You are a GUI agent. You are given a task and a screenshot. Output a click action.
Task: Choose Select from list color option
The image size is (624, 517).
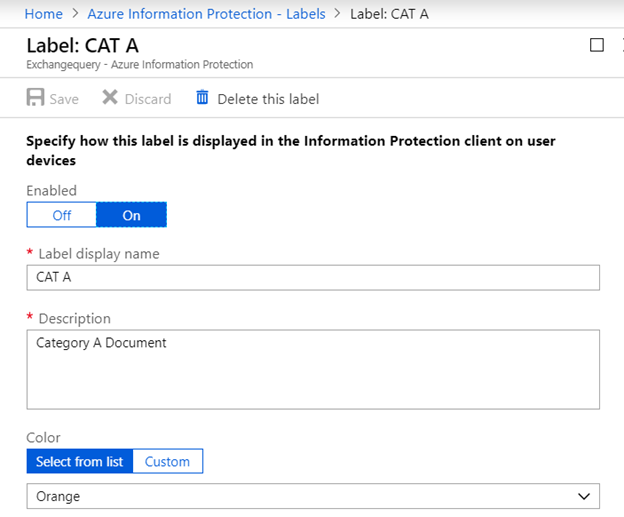(x=80, y=461)
